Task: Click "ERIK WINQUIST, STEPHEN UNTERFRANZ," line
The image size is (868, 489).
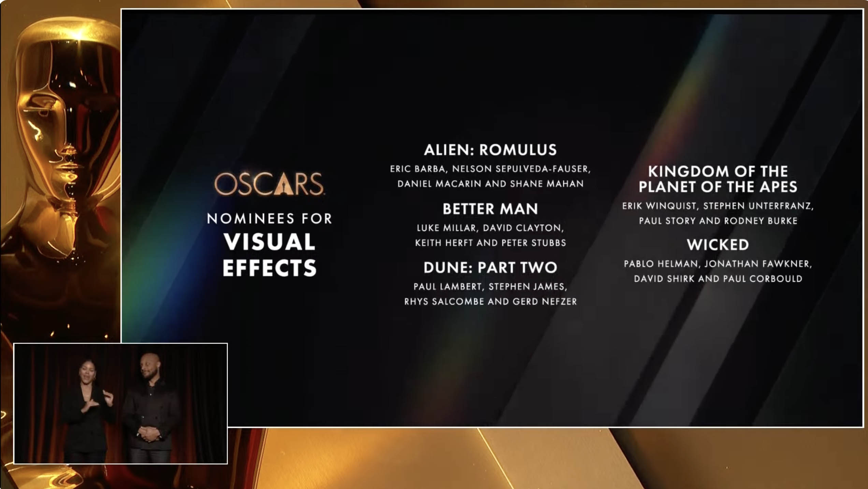Action: pyautogui.click(x=718, y=206)
